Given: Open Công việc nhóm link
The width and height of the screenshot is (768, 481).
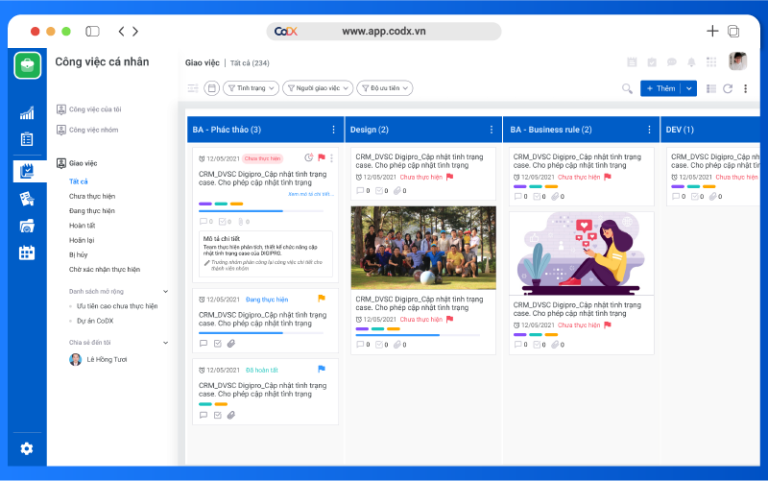Looking at the screenshot, I should [x=92, y=130].
